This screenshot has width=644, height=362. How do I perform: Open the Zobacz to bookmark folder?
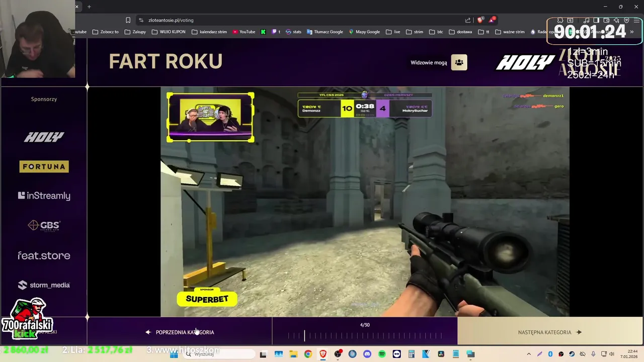[105, 32]
